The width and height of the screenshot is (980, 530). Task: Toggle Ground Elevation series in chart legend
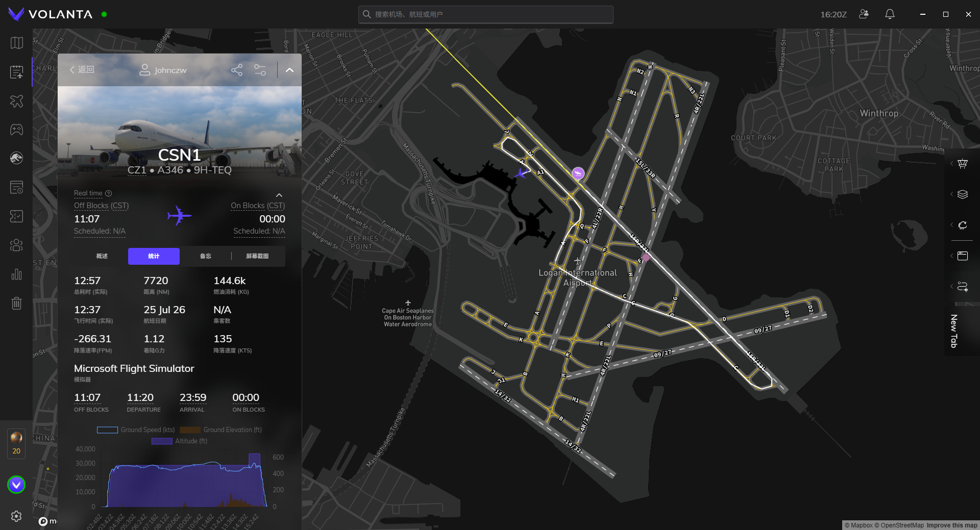click(220, 430)
